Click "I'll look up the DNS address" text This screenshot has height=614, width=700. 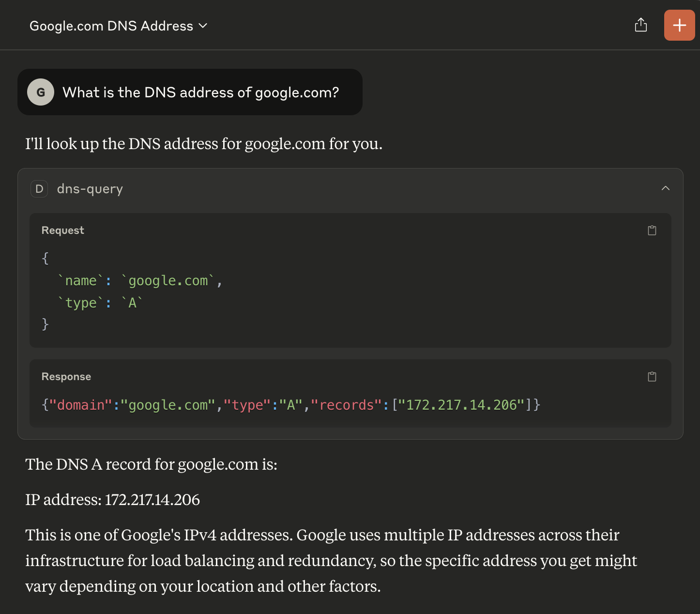click(x=204, y=144)
